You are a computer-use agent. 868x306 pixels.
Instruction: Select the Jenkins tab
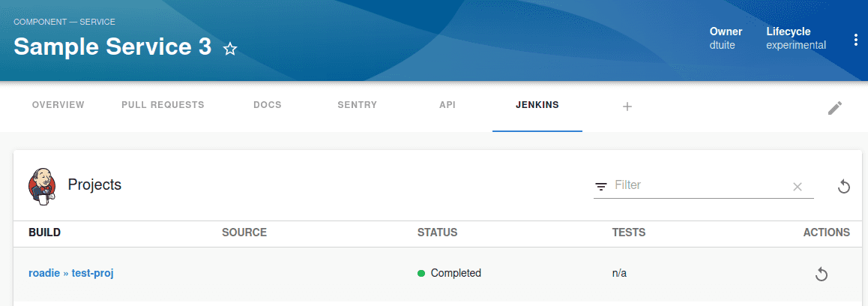pos(537,105)
